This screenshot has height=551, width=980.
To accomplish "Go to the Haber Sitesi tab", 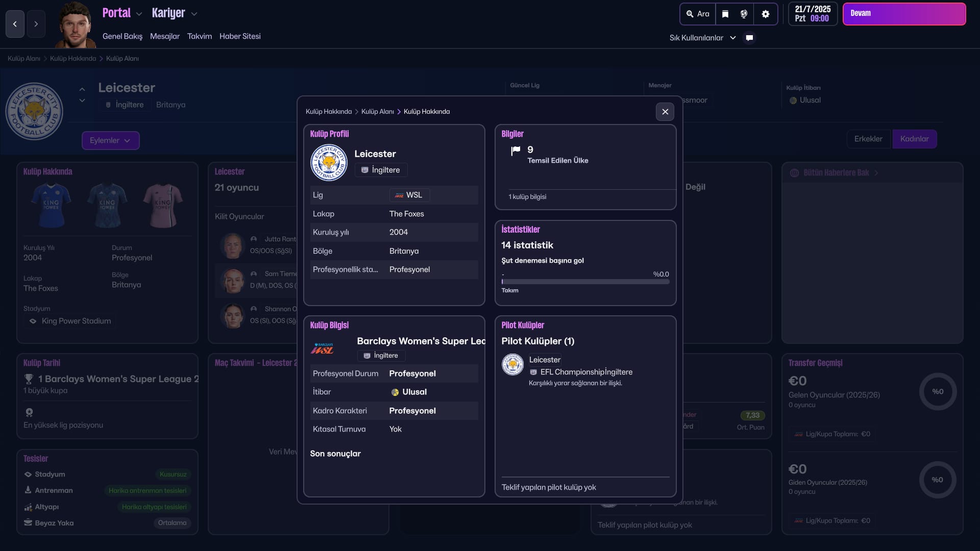I will [240, 36].
